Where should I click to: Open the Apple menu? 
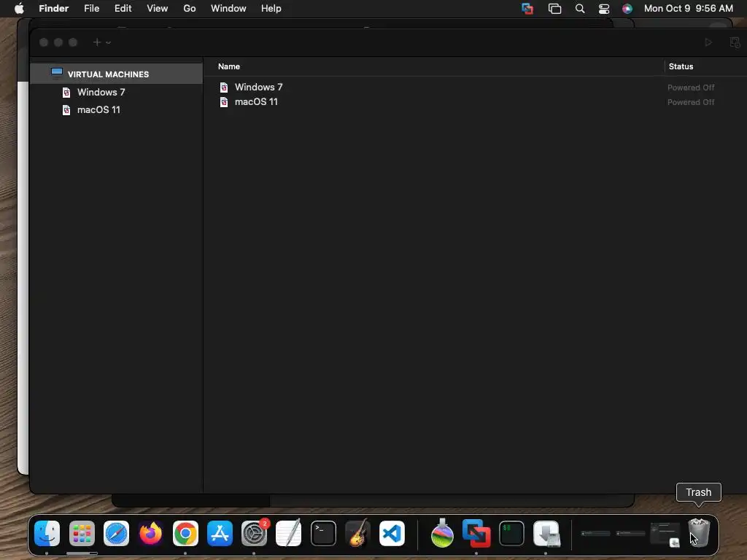19,9
